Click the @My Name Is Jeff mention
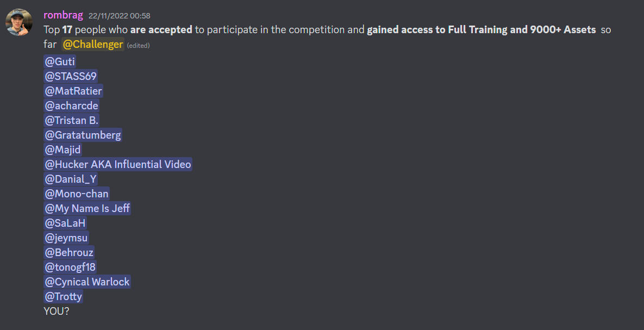Image resolution: width=644 pixels, height=330 pixels. click(x=87, y=208)
